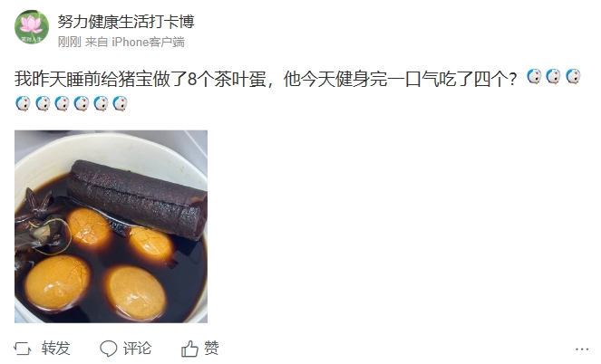Screen dimensions: 601x364
Task: Click the iPhone客户端 source link
Action: point(148,42)
